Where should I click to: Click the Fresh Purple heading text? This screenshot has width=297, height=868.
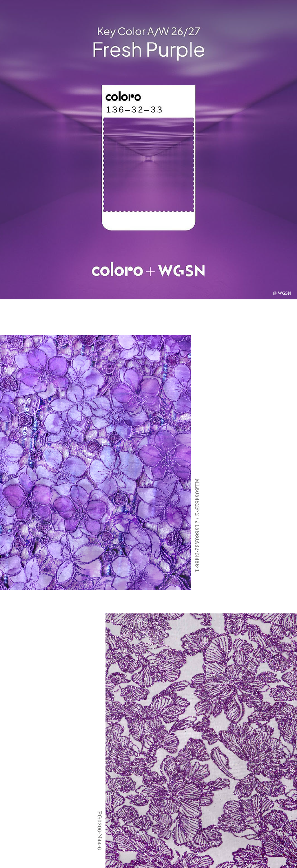point(148,50)
